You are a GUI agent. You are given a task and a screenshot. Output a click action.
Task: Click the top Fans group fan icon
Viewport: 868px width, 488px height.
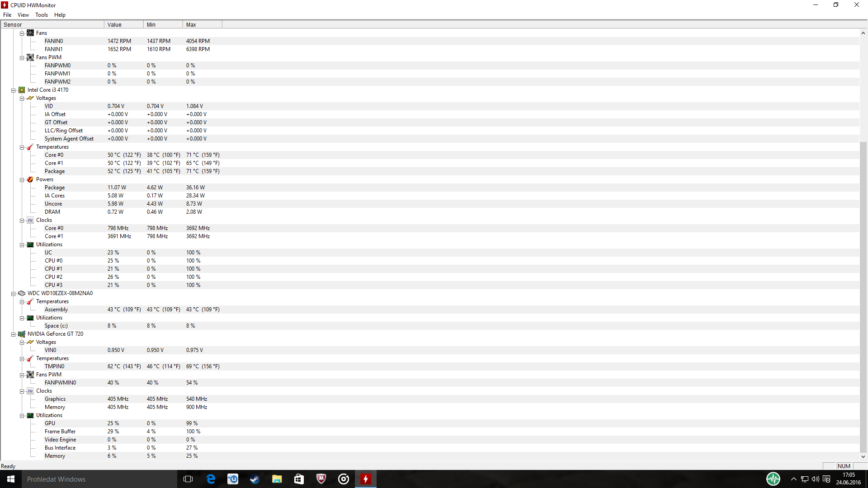click(x=30, y=33)
